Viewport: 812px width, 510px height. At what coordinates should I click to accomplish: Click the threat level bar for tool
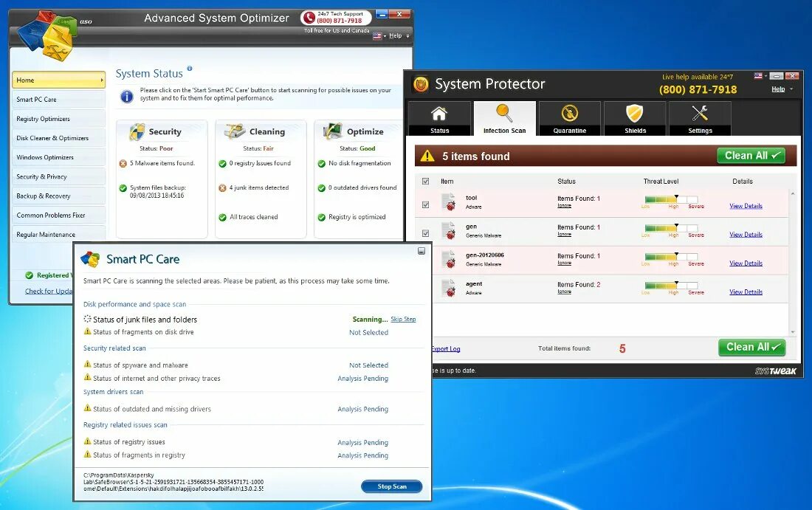pyautogui.click(x=671, y=199)
